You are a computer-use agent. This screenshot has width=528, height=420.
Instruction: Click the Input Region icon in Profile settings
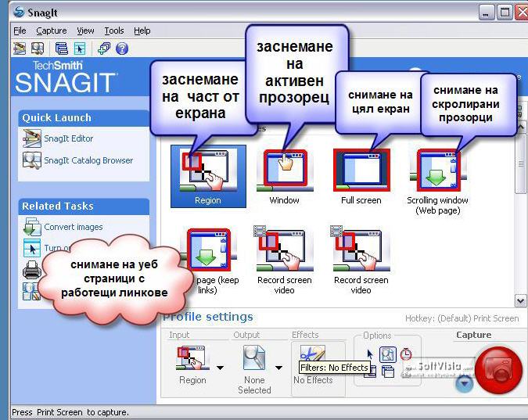coord(192,358)
